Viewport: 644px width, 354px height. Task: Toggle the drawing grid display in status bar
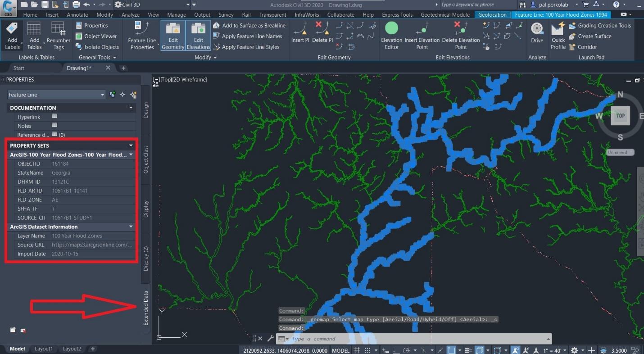tap(357, 350)
